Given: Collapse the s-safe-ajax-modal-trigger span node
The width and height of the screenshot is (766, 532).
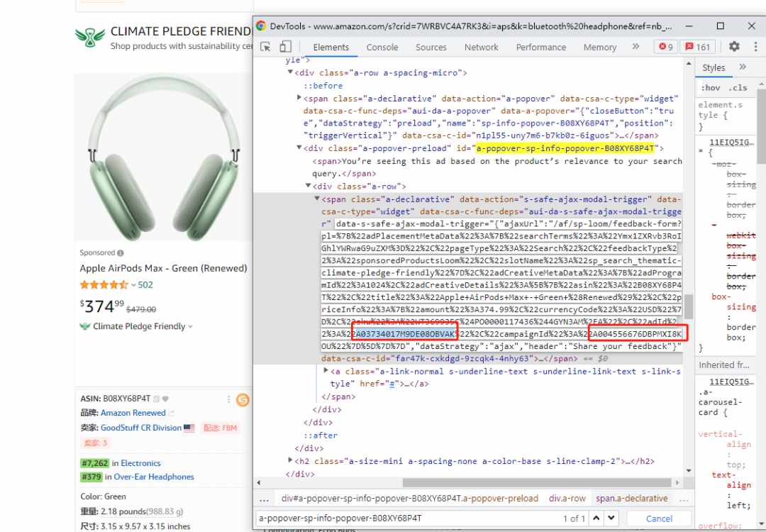Looking at the screenshot, I should click(317, 199).
